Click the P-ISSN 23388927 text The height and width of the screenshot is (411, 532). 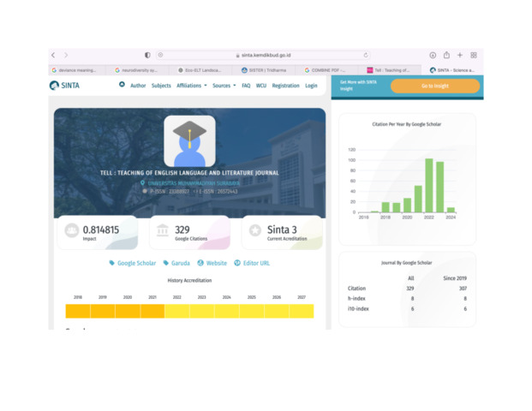tap(170, 192)
